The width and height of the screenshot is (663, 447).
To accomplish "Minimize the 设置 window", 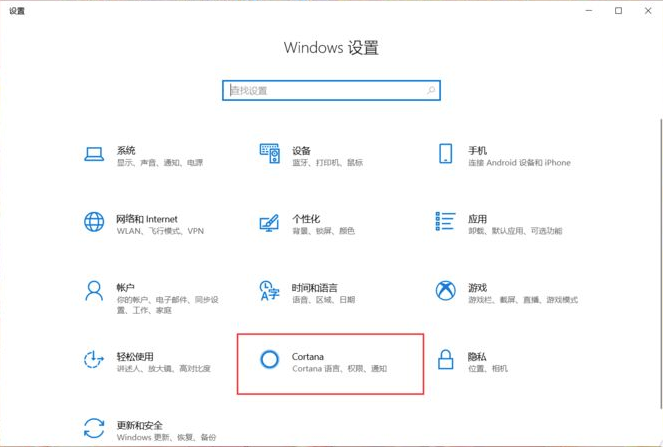I will (589, 11).
